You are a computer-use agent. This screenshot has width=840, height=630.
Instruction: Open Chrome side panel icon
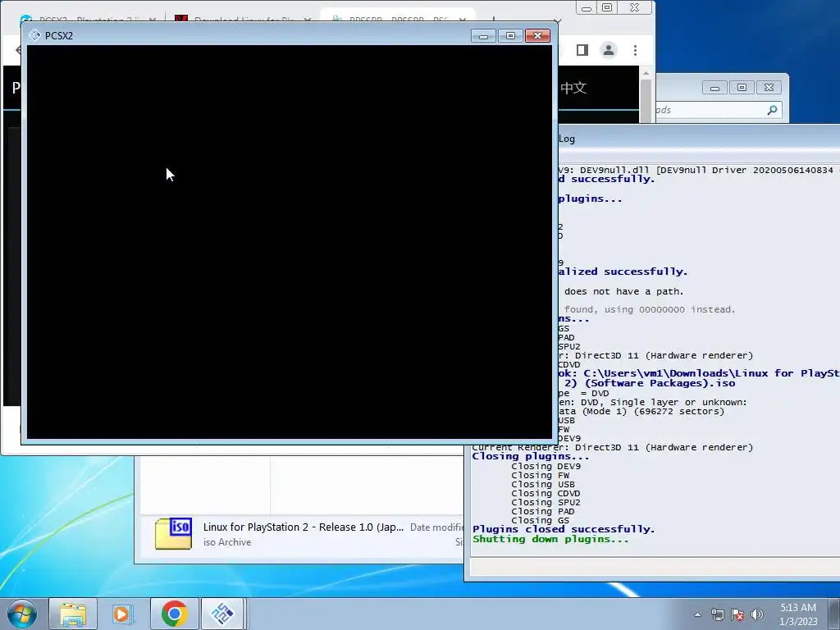pyautogui.click(x=582, y=50)
